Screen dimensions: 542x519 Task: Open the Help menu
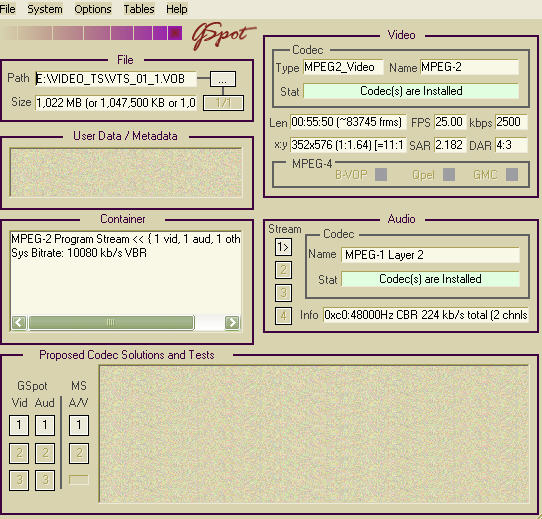click(x=177, y=9)
